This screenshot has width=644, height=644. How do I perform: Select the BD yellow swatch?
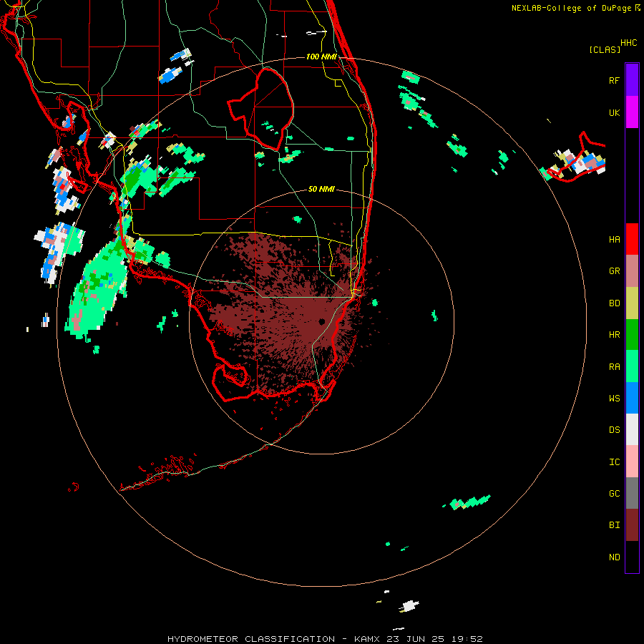632,303
